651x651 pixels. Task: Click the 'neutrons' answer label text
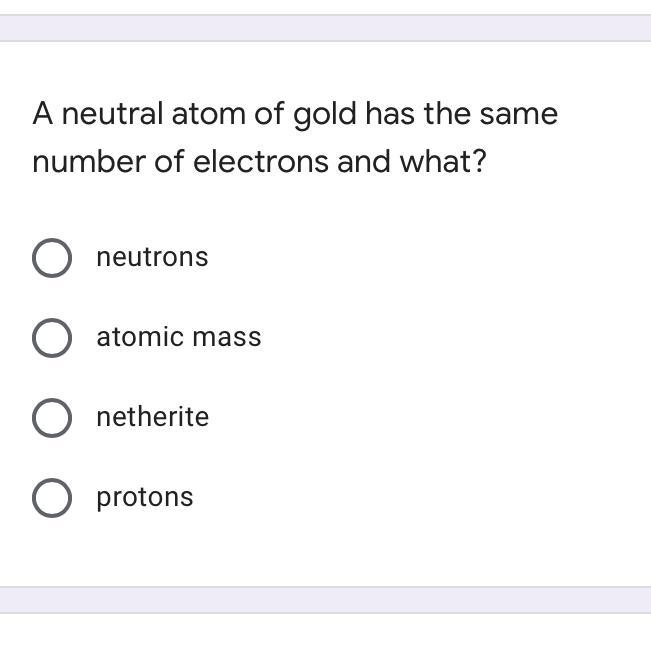(x=152, y=257)
